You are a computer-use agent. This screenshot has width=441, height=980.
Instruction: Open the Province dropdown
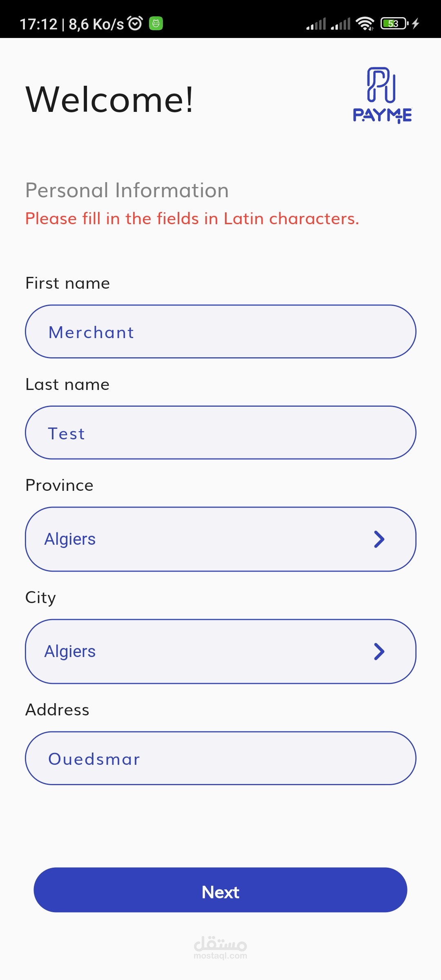tap(220, 539)
